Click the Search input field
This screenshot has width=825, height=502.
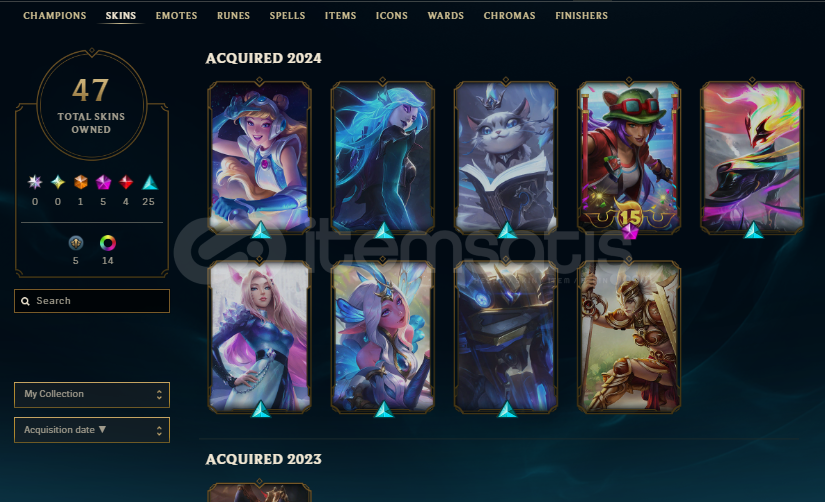92,301
